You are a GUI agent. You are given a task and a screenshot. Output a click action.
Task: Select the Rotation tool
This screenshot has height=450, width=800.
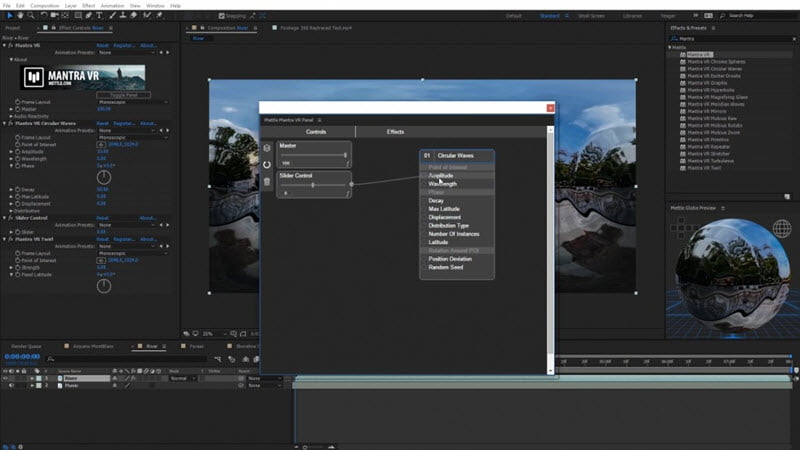pos(44,16)
